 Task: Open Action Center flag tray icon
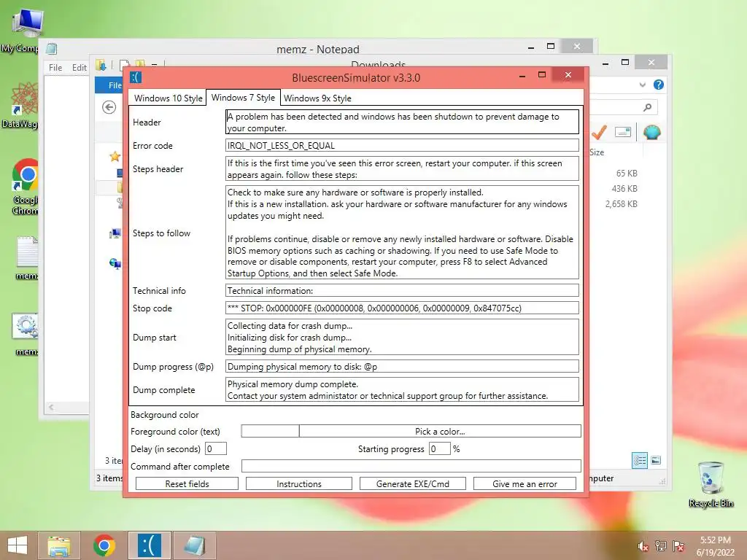(678, 545)
